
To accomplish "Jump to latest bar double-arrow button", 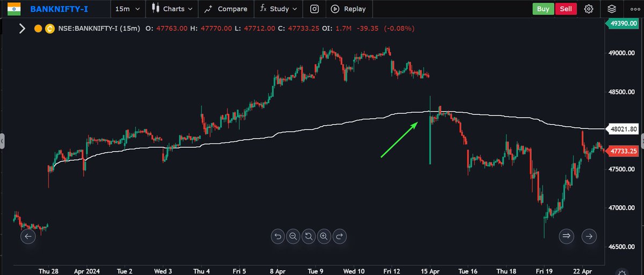I will (x=566, y=236).
